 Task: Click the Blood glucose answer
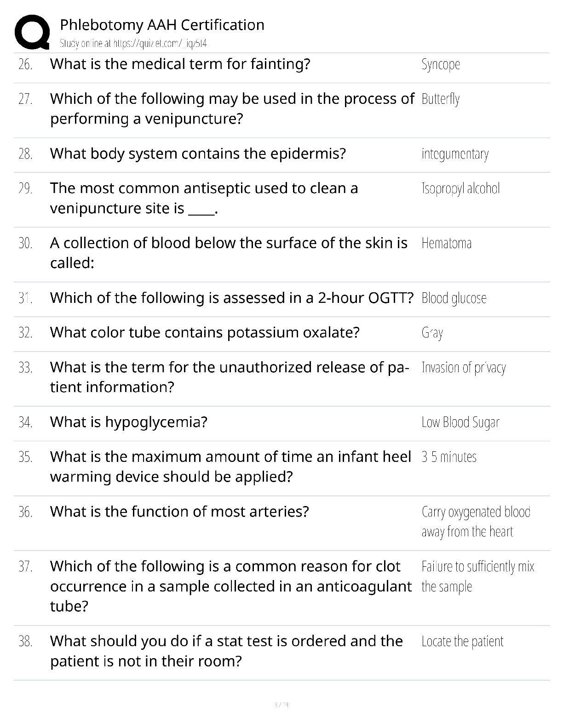454,298
